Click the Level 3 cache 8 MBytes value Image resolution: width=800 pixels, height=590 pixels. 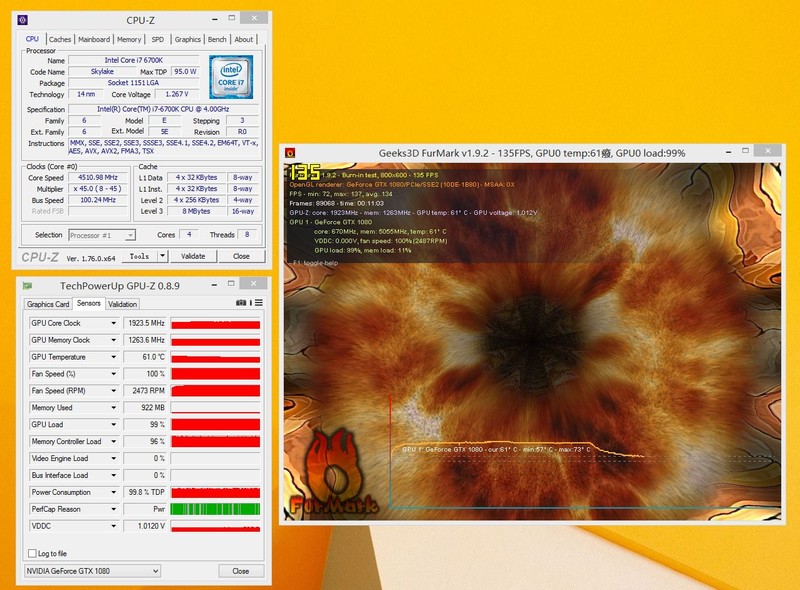tap(196, 211)
